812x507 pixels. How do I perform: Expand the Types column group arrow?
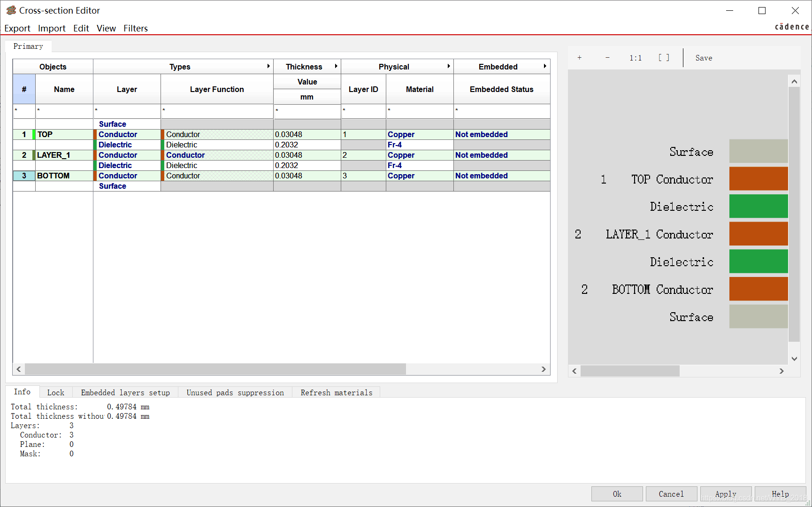(x=268, y=66)
